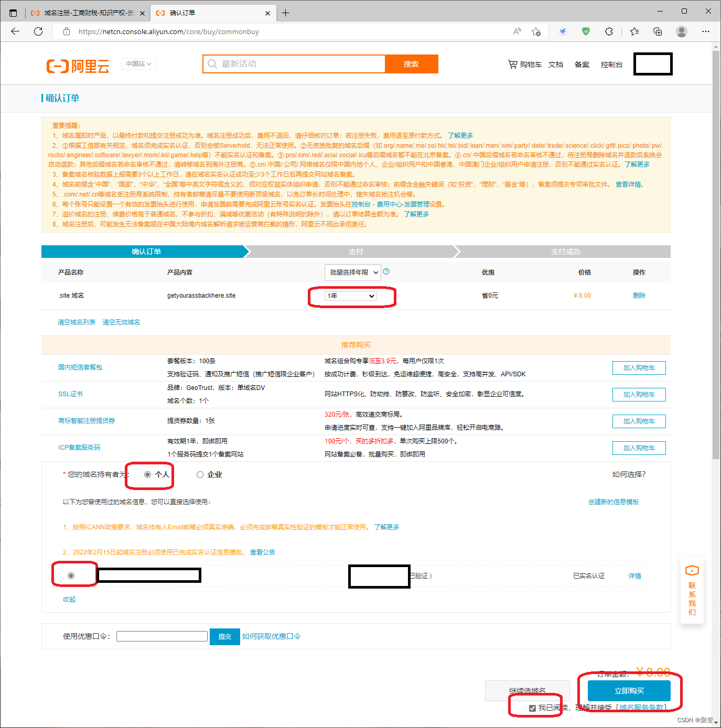Screen dimensions: 721x728
Task: Click the search magnifier icon
Action: click(212, 64)
